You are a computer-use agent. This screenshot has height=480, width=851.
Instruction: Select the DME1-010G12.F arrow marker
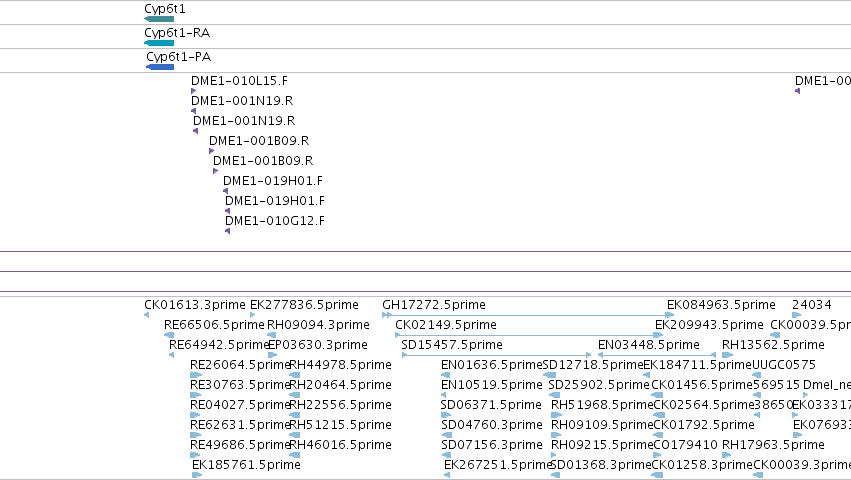227,231
